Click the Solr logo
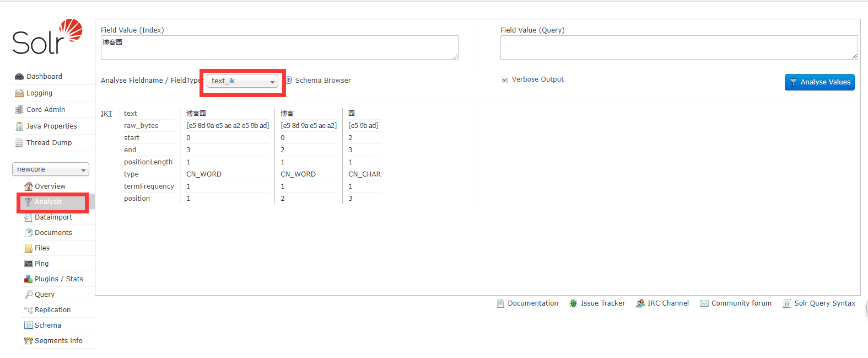Viewport: 868px width, 358px height. point(47,37)
